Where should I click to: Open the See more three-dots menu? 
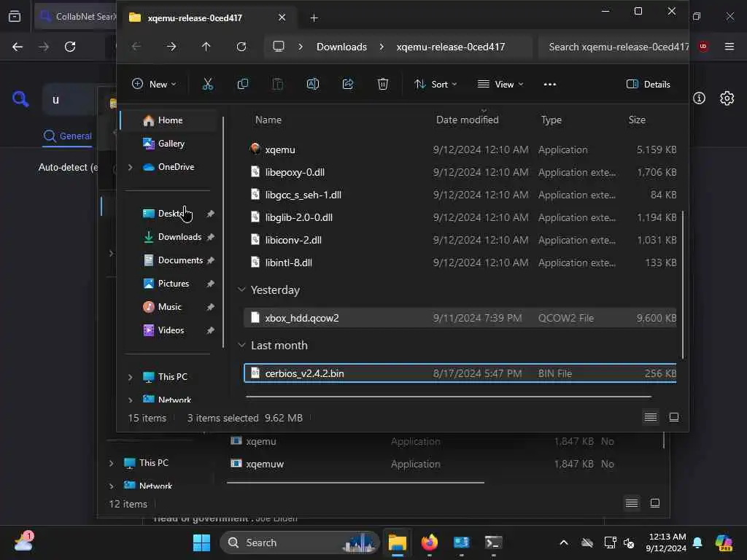click(x=550, y=85)
